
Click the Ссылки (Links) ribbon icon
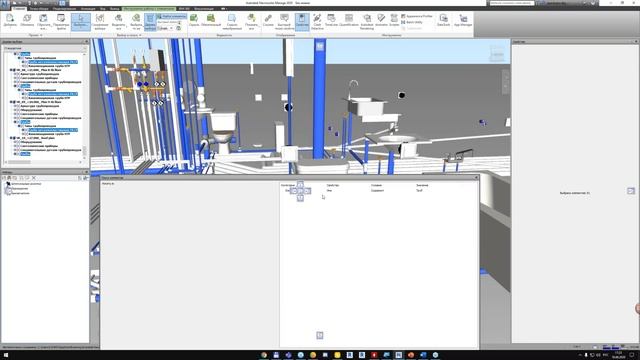[268, 20]
